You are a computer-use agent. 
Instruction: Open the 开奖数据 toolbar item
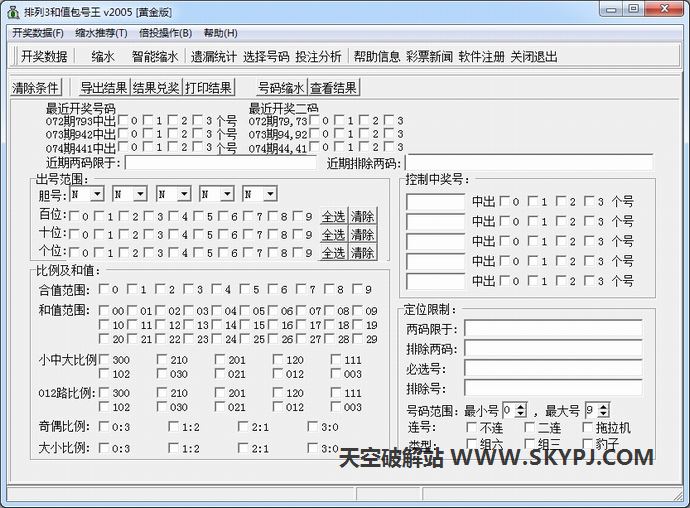tap(44, 57)
